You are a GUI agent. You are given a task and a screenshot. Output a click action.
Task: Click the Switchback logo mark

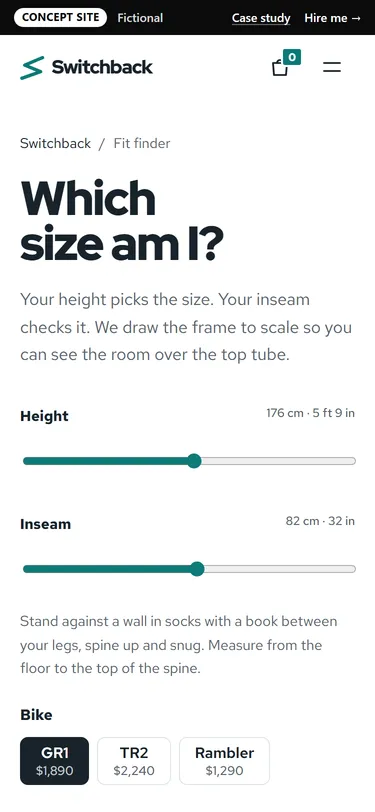32,68
